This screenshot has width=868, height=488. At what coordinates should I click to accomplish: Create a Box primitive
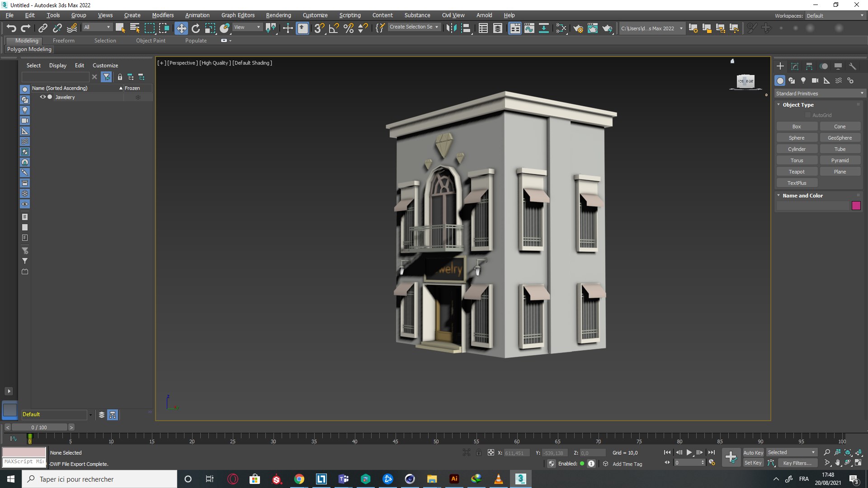point(797,127)
